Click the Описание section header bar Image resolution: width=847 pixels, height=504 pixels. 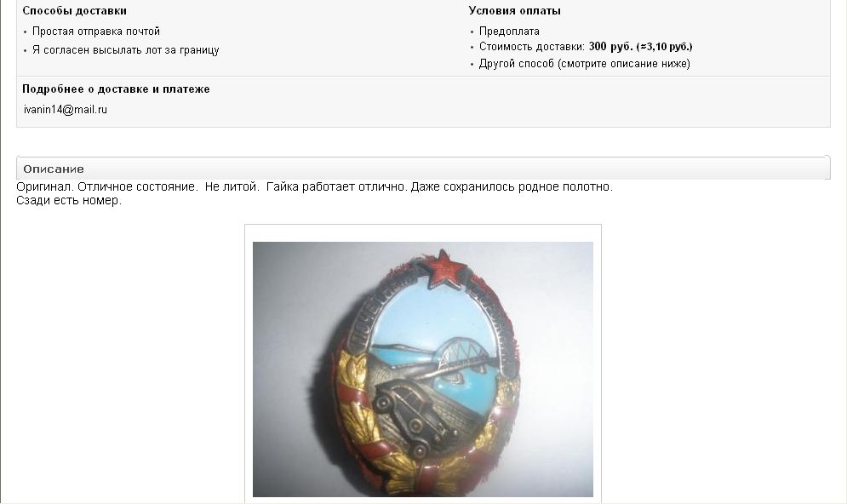[423, 169]
